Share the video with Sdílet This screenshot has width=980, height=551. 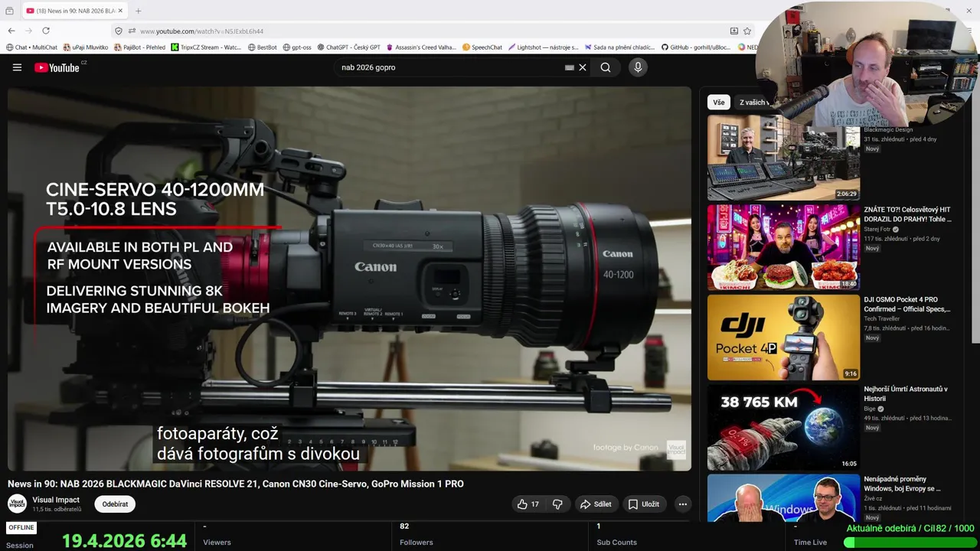(596, 504)
